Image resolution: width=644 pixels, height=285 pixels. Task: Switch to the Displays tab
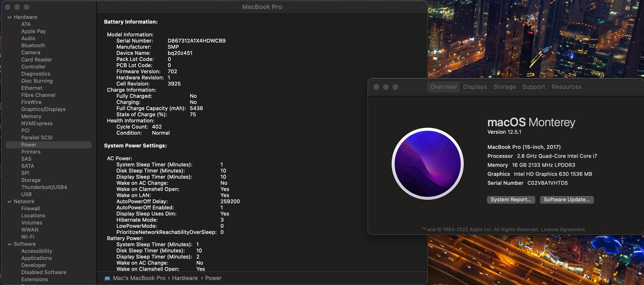[x=475, y=87]
